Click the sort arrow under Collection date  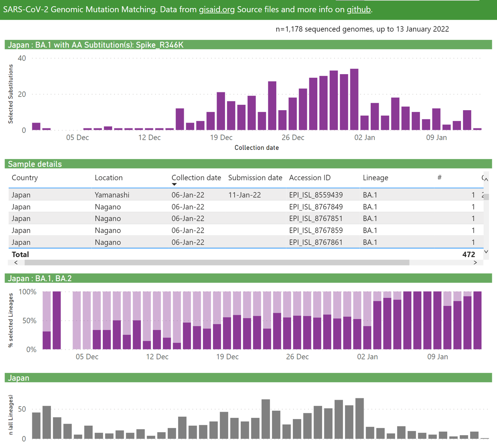pos(174,185)
